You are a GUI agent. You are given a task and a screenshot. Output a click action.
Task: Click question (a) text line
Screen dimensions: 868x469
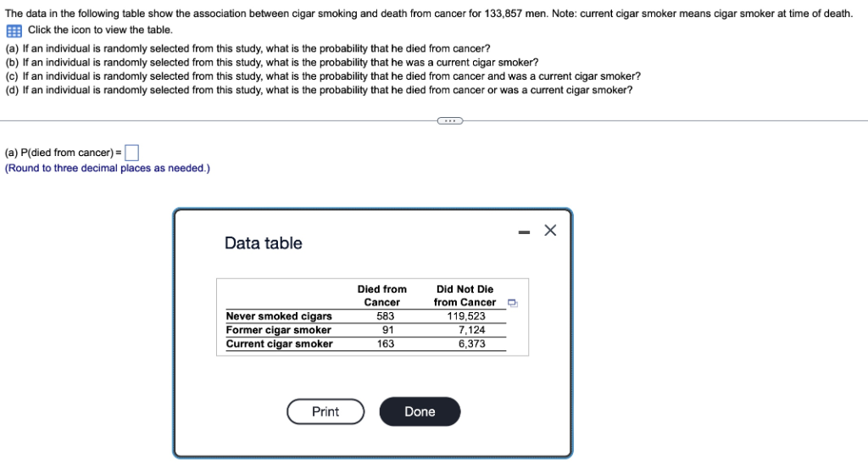(x=248, y=48)
